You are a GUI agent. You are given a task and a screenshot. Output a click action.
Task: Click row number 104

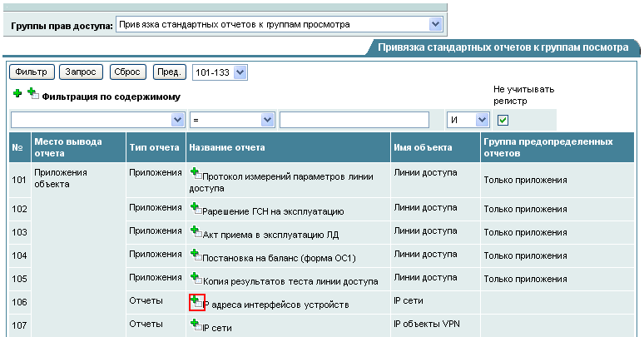pos(19,255)
